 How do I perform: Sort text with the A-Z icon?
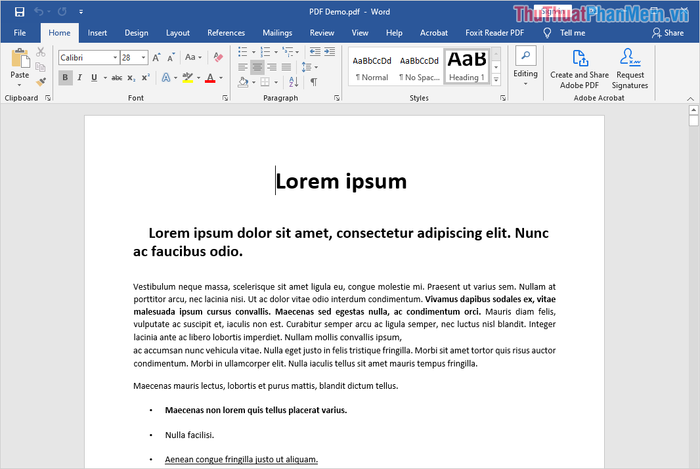pos(293,82)
